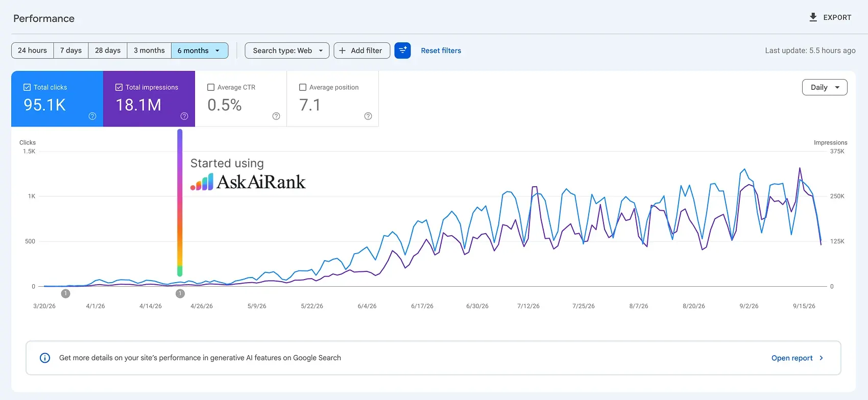Click the 9/15/26 date label on the axis
Image resolution: width=868 pixels, height=400 pixels.
(804, 306)
